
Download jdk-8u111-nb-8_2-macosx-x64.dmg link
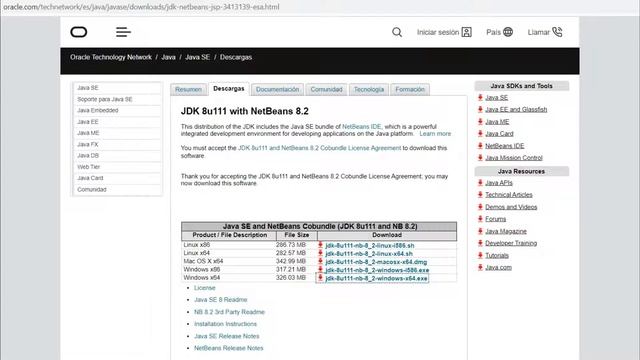point(376,262)
